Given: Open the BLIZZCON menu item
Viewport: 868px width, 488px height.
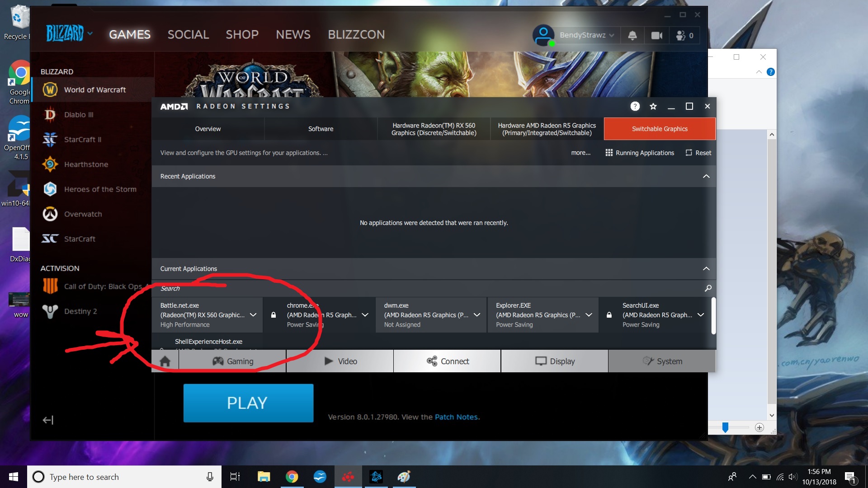Looking at the screenshot, I should 356,34.
